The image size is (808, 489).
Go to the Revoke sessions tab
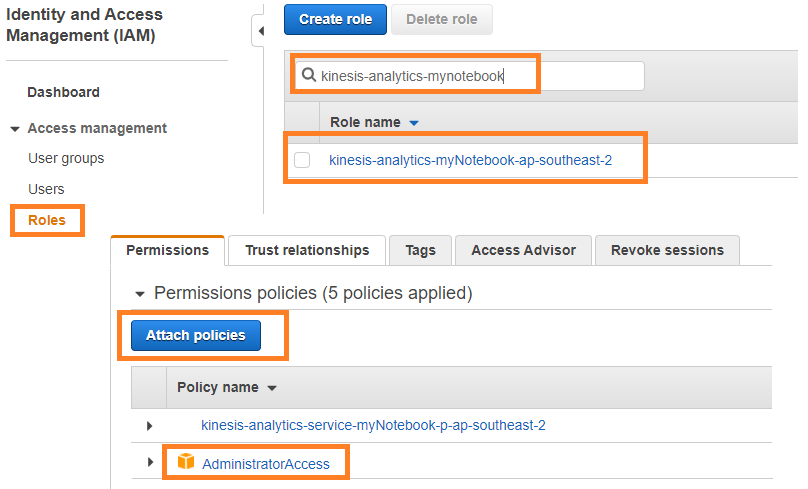tap(667, 250)
